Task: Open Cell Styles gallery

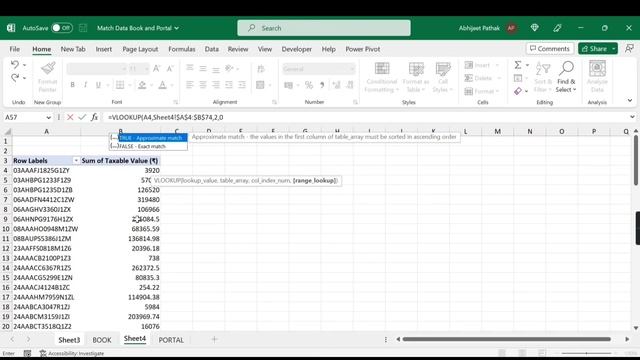Action: 442,78
